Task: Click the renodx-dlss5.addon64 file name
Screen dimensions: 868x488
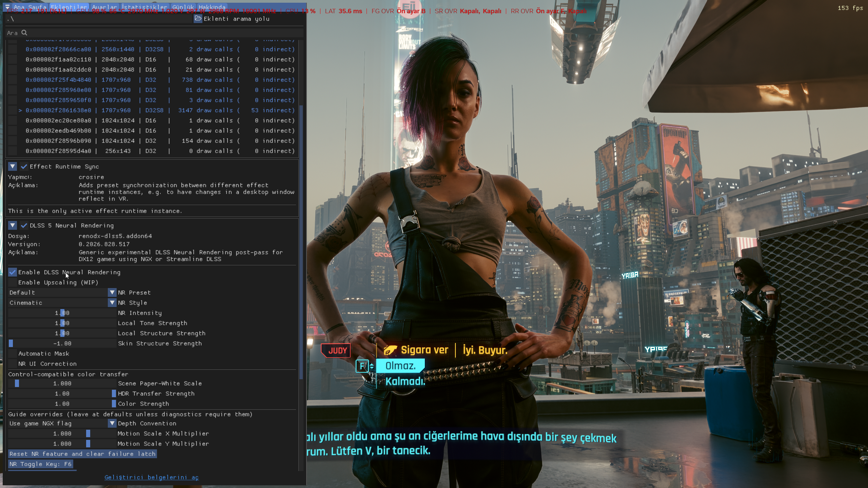Action: coord(115,236)
